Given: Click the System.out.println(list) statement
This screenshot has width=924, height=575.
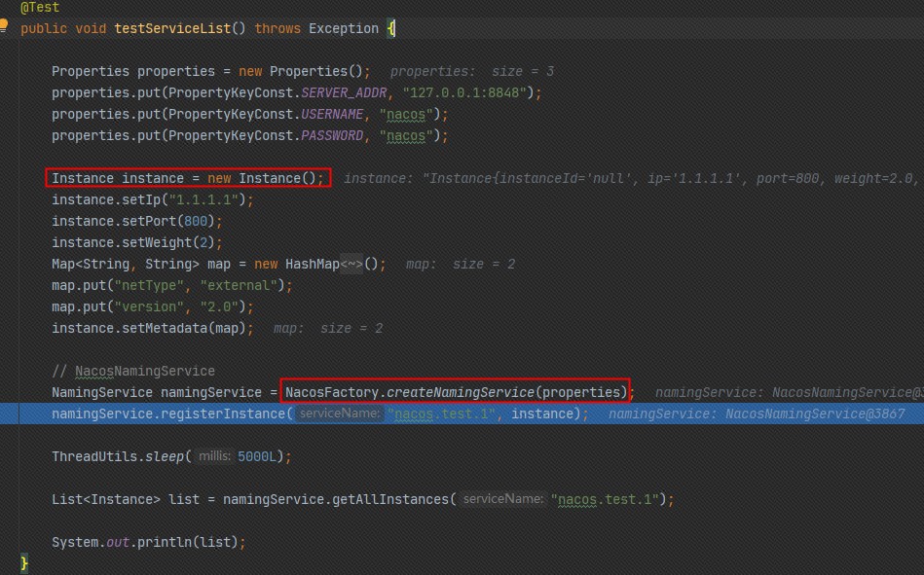Looking at the screenshot, I should click(149, 542).
